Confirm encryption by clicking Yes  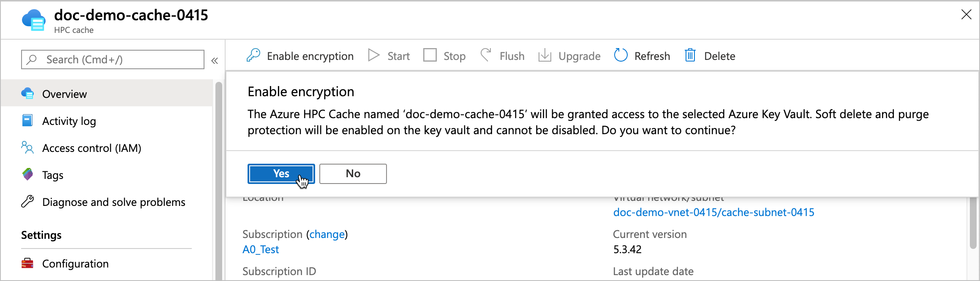pos(281,173)
